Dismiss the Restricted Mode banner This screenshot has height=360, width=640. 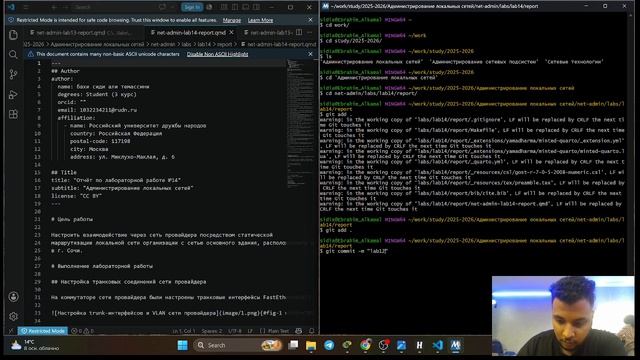[310, 20]
